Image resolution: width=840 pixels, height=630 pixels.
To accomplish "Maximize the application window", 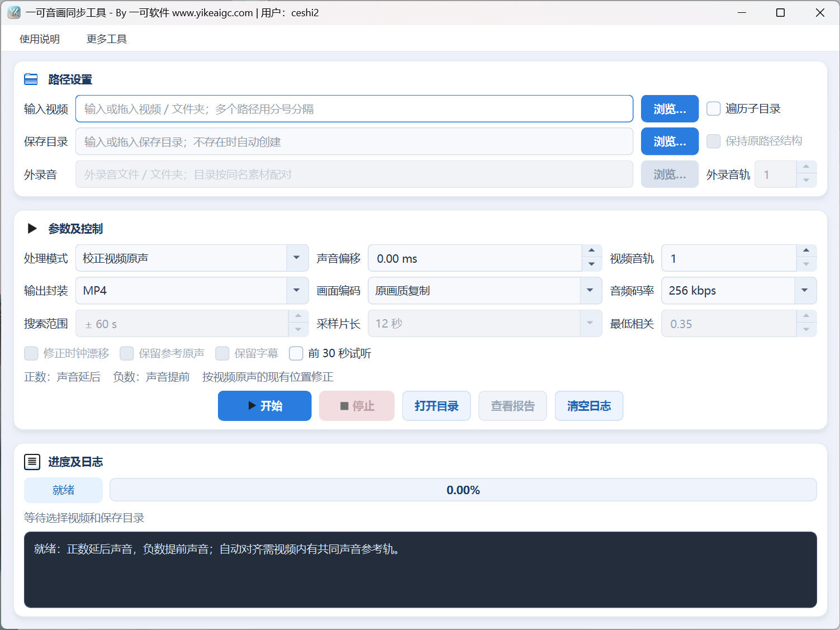I will point(781,12).
